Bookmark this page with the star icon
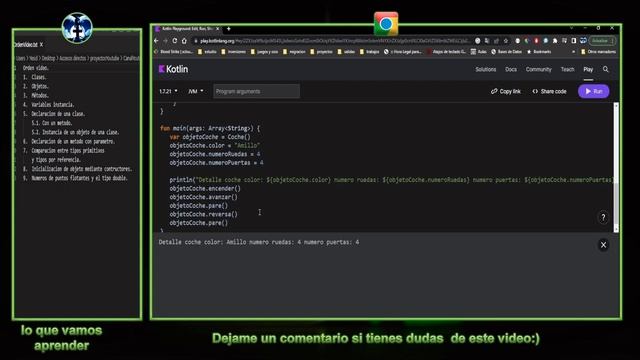Viewport: 640px width, 360px height. point(506,41)
